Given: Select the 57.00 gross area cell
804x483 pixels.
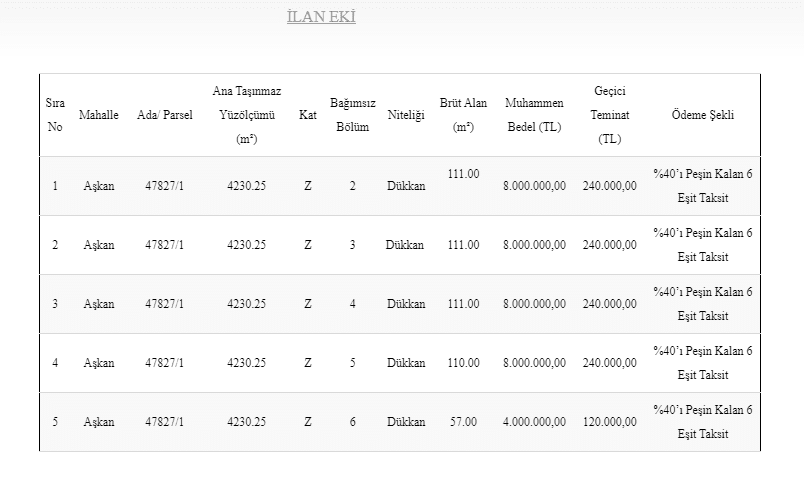Looking at the screenshot, I should click(463, 422).
